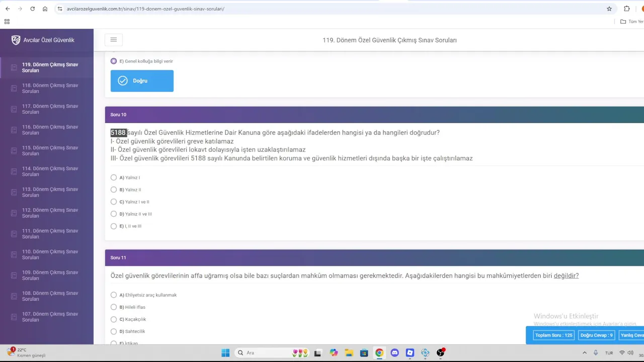Click the browser forward arrow
Image resolution: width=644 pixels, height=362 pixels.
pyautogui.click(x=20, y=9)
